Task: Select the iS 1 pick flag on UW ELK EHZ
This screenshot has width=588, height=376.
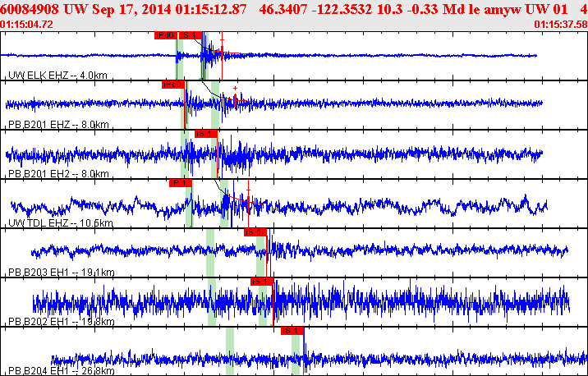Action: [x=191, y=35]
